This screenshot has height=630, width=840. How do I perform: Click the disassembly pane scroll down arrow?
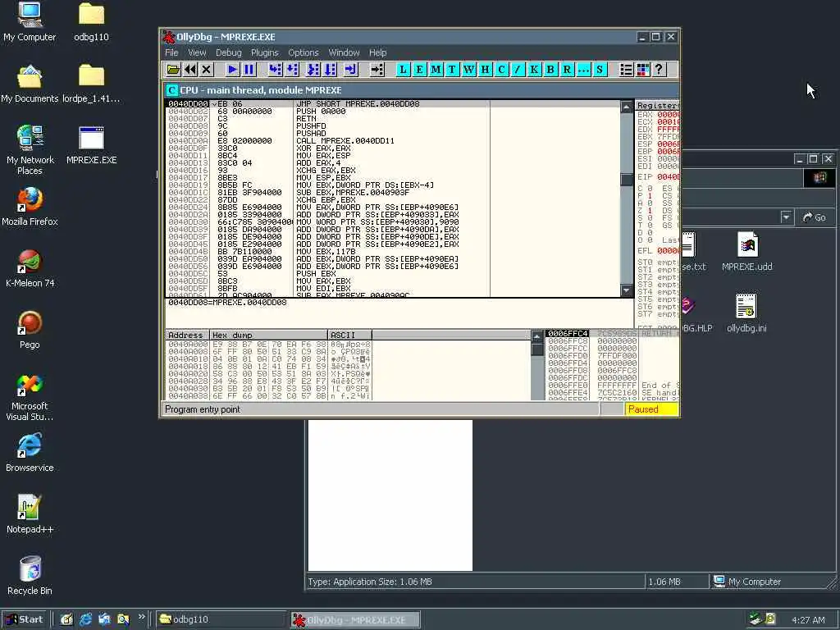(x=626, y=290)
